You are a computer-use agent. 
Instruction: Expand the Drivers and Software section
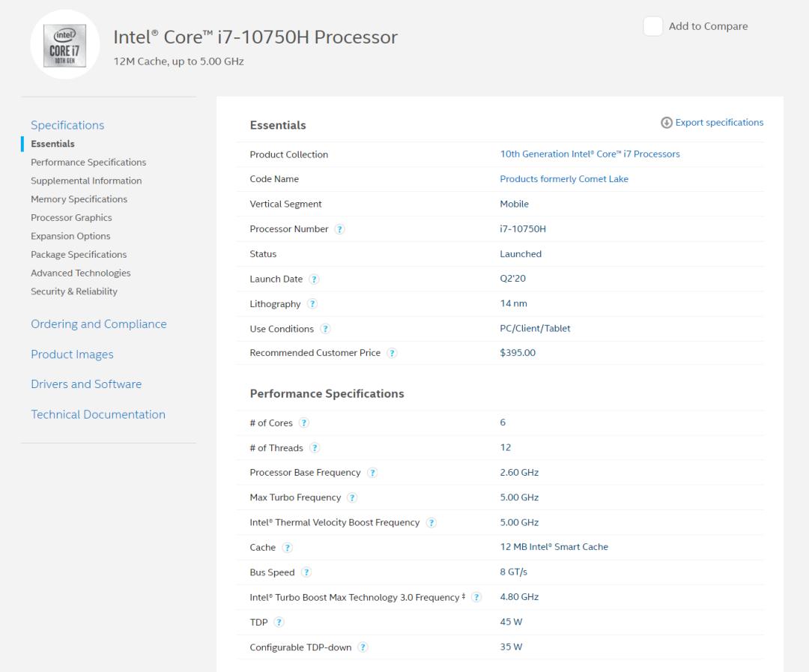click(x=86, y=384)
